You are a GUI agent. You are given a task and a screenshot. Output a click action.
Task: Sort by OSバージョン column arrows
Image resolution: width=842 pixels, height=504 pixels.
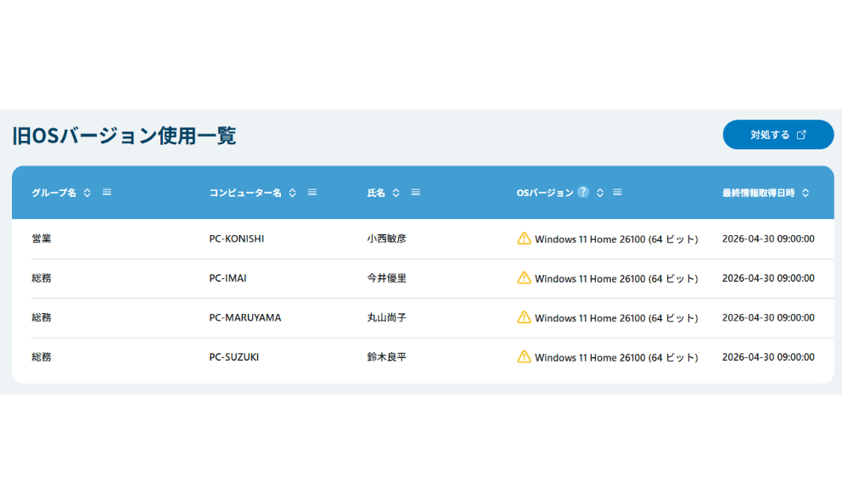600,193
